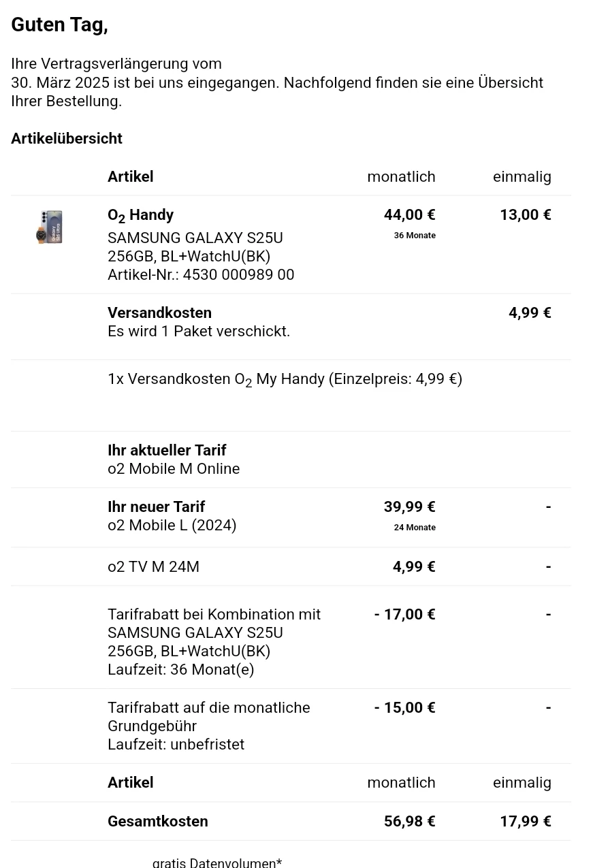Click the article number 4530 000989 00
The image size is (593, 868).
click(201, 275)
